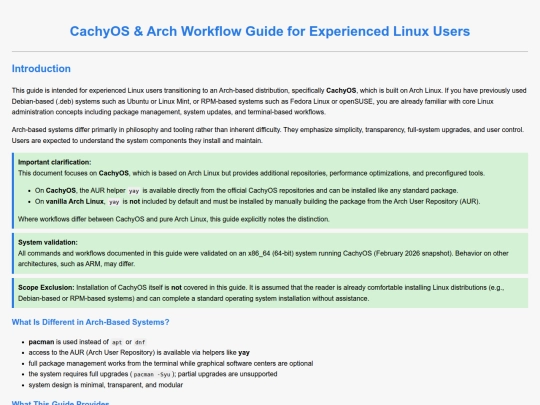Viewport: 540px width, 405px height.
Task: Click the 'Important clarification:' label
Action: [x=54, y=162]
